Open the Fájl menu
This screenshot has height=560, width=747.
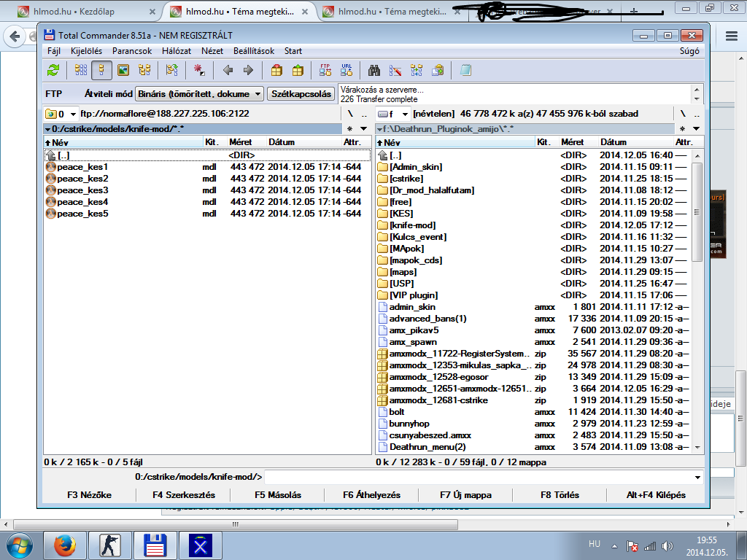pyautogui.click(x=54, y=51)
